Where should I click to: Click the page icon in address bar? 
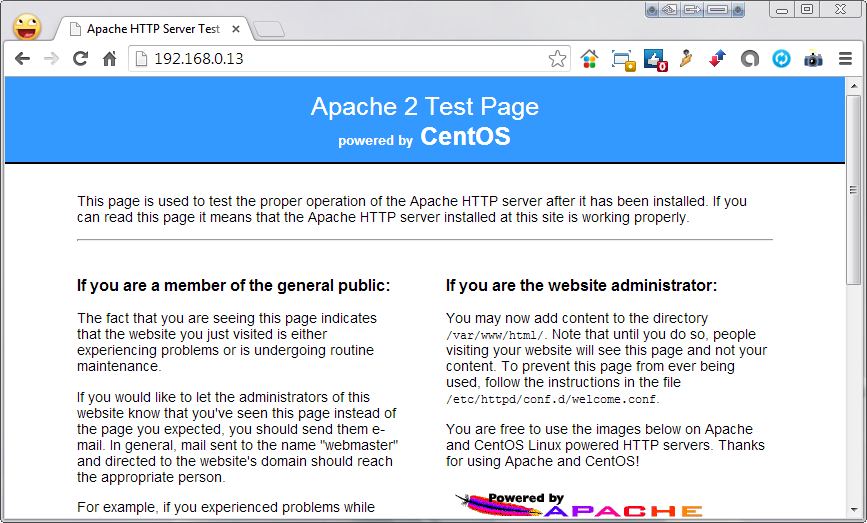[x=142, y=59]
